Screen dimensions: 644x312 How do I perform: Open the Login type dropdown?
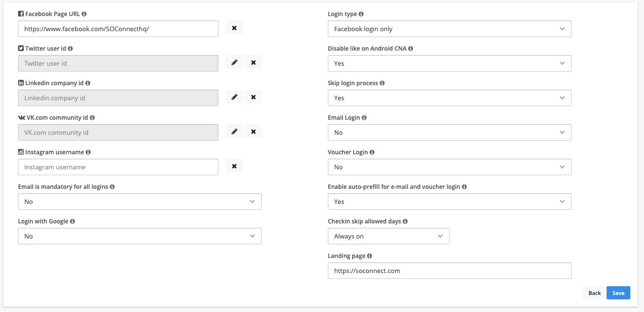click(x=449, y=29)
